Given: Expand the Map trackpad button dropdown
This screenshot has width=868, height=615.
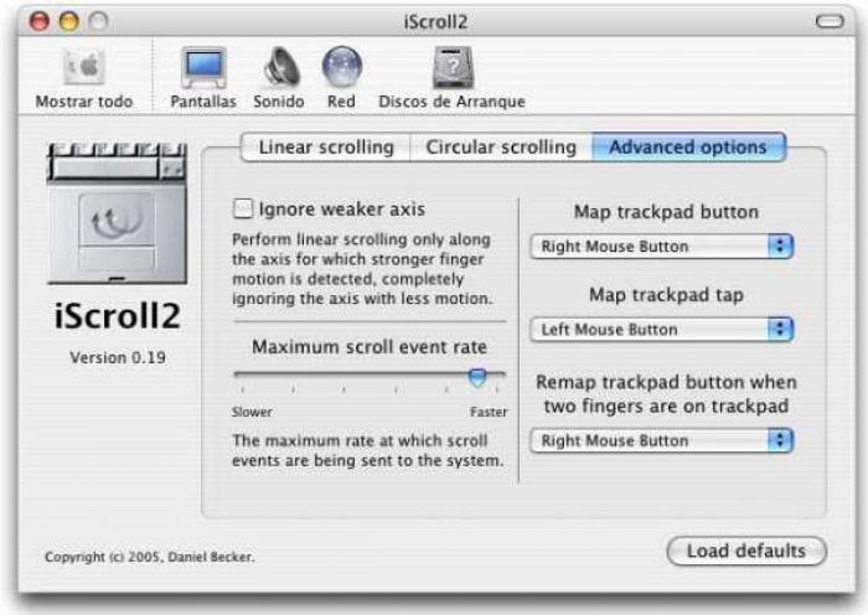Looking at the screenshot, I should 662,247.
